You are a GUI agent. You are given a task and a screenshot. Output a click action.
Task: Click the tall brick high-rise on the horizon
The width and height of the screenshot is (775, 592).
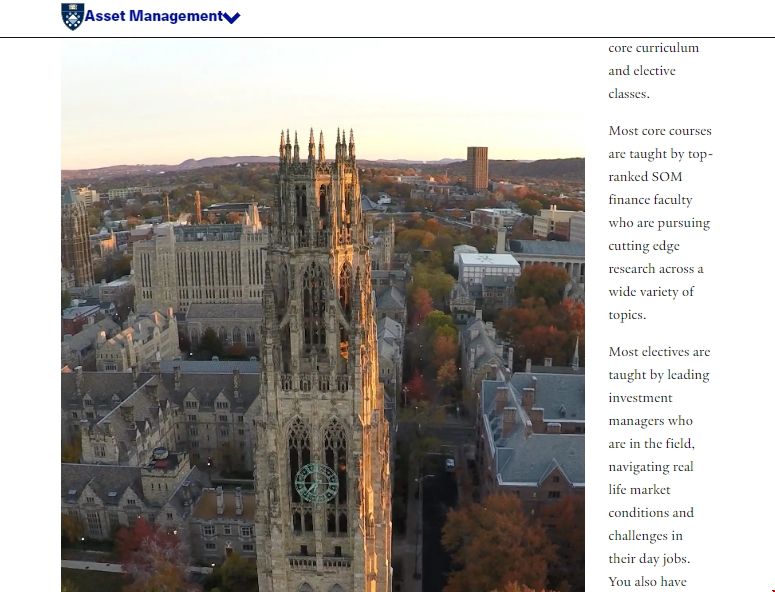[477, 168]
